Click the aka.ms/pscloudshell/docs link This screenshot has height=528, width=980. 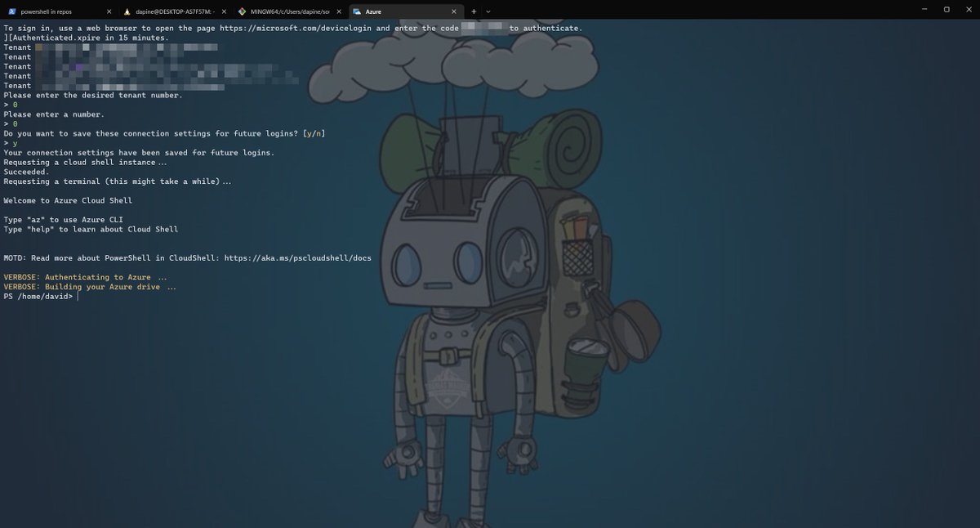click(297, 257)
